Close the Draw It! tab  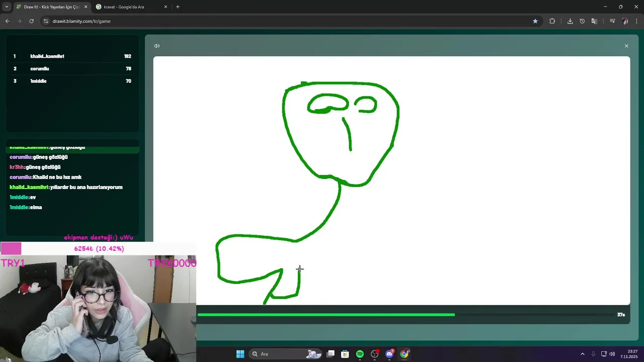pos(86,7)
